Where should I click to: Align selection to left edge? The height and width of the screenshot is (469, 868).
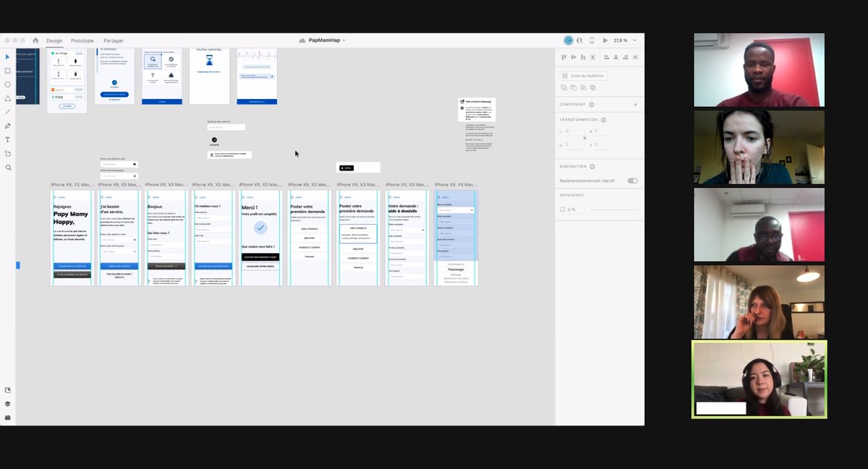pos(606,57)
